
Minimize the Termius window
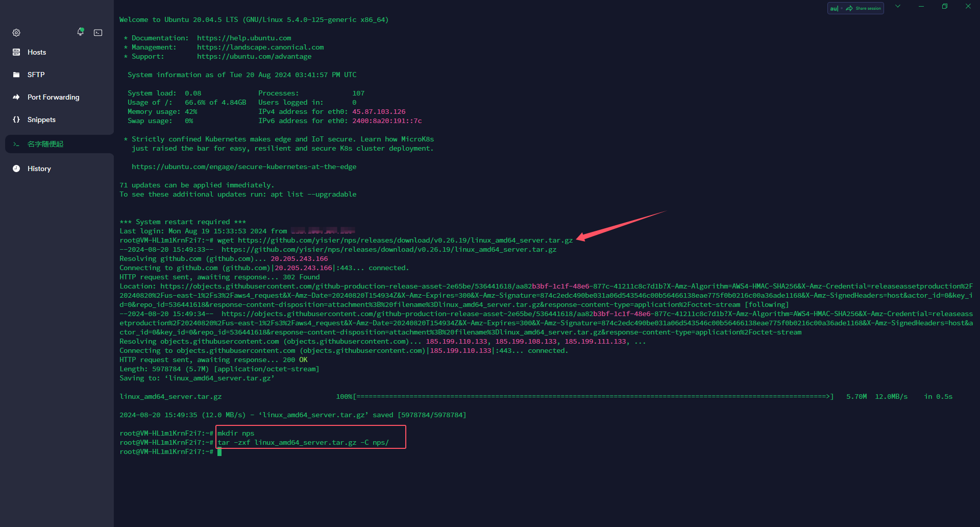921,7
